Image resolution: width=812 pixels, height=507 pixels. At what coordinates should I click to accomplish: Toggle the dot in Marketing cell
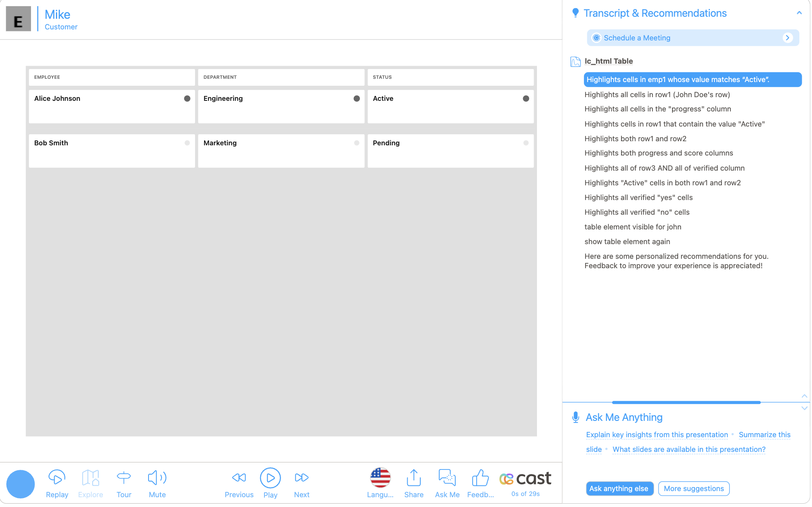tap(357, 143)
